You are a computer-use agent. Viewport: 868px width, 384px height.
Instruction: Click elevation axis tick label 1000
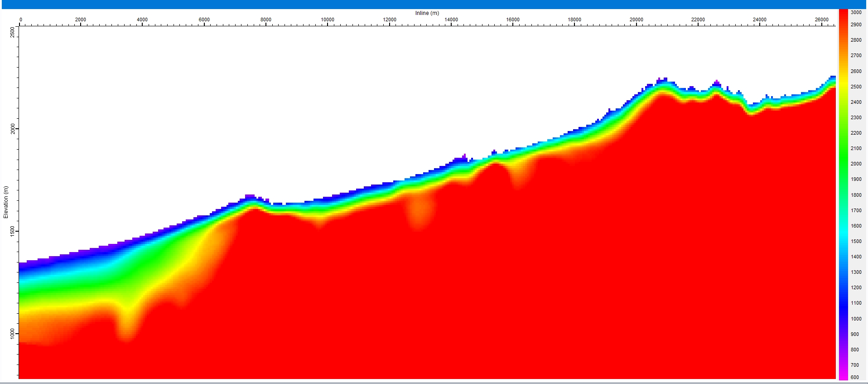coord(12,334)
